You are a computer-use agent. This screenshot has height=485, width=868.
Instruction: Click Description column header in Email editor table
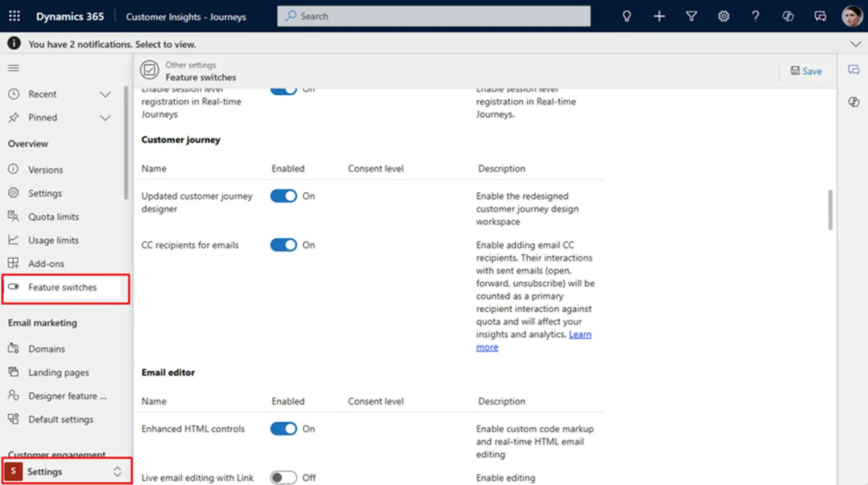(x=501, y=401)
